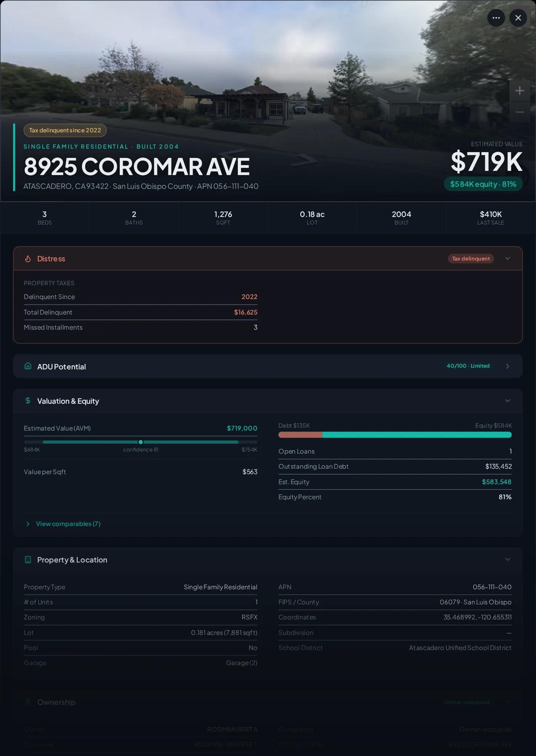Screen dimensions: 536x756
Task: Click the $719K estimated value
Action: pos(486,162)
